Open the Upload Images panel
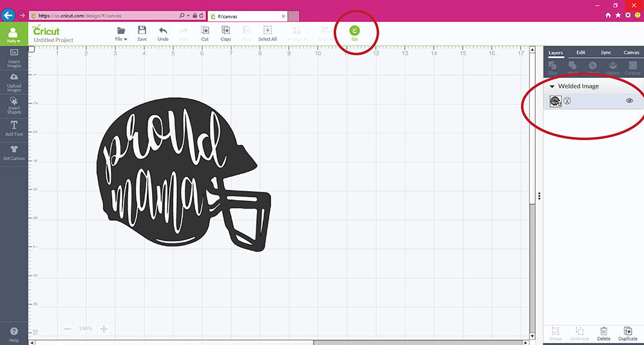The width and height of the screenshot is (644, 345). pos(14,82)
